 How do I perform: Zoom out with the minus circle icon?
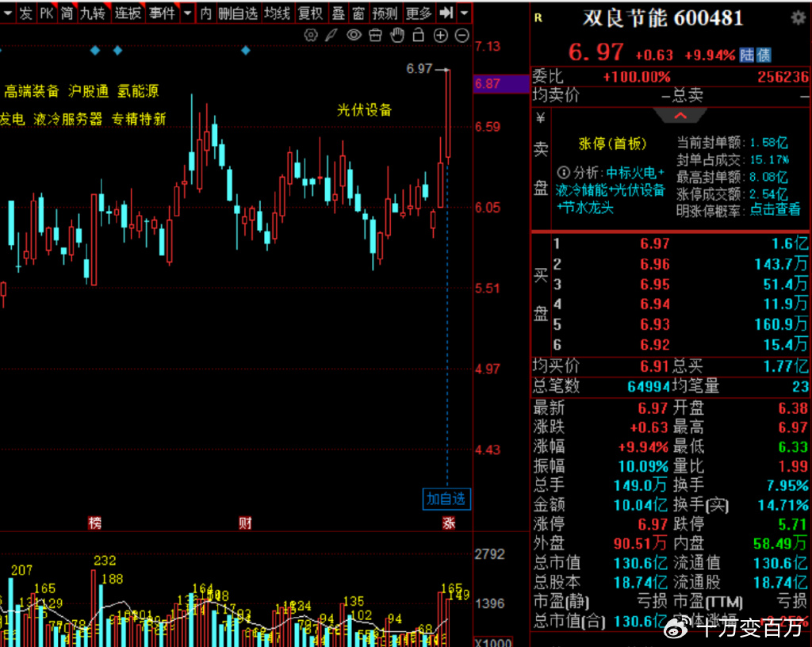tap(462, 35)
